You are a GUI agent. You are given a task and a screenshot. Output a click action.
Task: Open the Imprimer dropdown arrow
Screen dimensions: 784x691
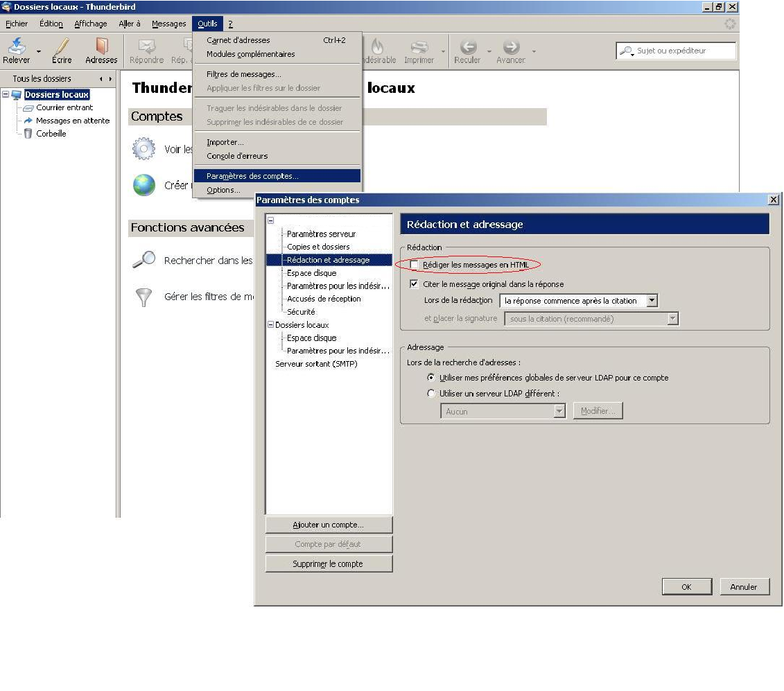pos(443,51)
